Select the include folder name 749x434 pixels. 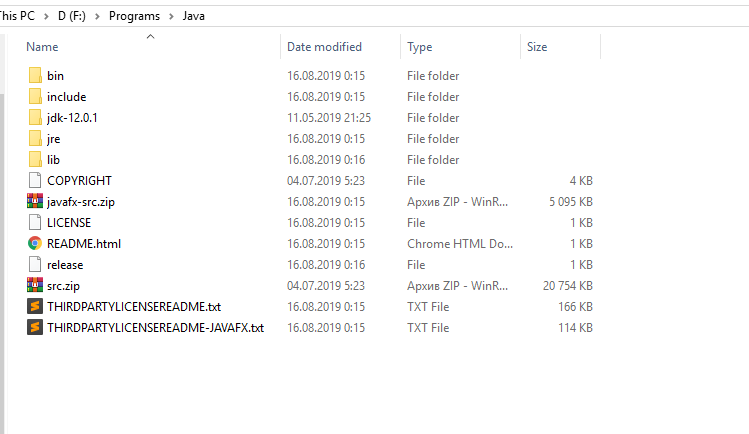tap(66, 96)
